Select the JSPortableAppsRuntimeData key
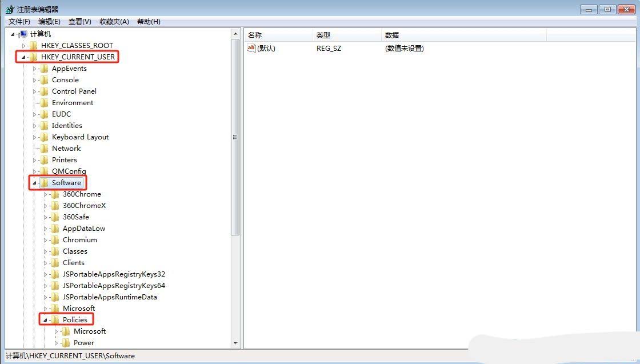This screenshot has width=640, height=364. tap(110, 297)
